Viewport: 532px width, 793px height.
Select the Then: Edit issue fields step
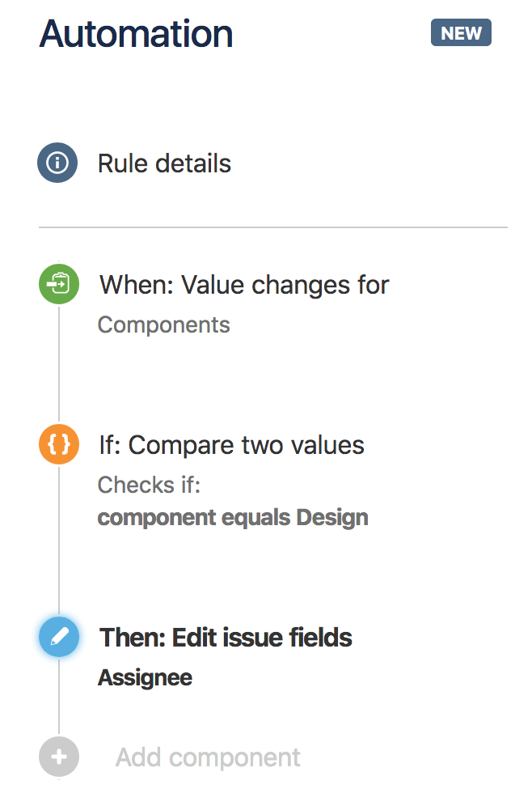(x=226, y=637)
